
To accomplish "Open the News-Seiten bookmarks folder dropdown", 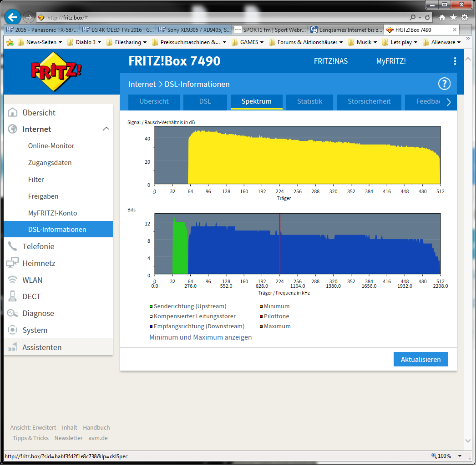I will click(x=40, y=42).
